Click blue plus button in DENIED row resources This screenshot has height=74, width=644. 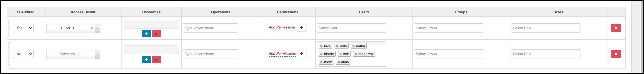(x=146, y=34)
